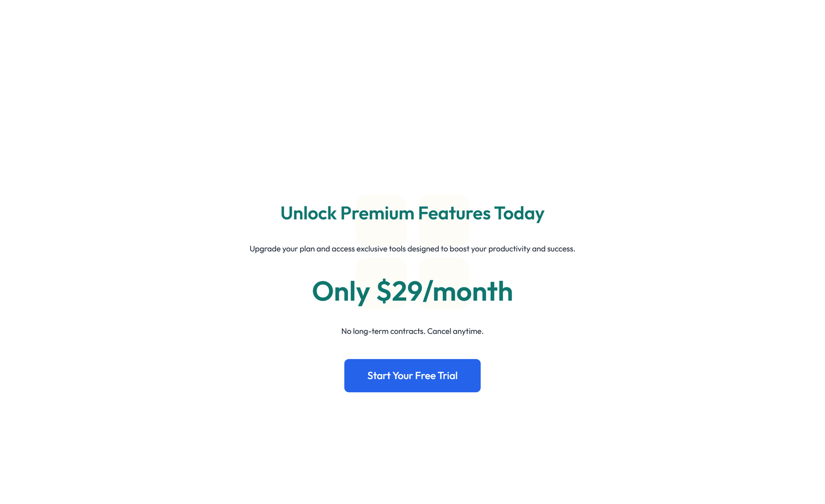The width and height of the screenshot is (825, 504).
Task: Click the word "productivity" in the description
Action: 509,249
